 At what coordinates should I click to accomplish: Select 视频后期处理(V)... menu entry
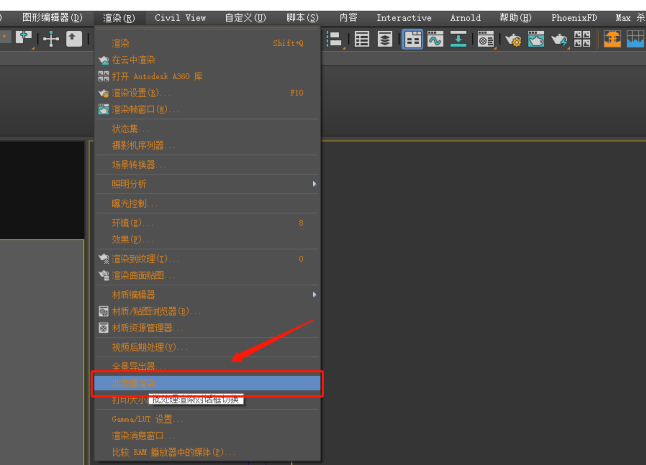(x=208, y=347)
